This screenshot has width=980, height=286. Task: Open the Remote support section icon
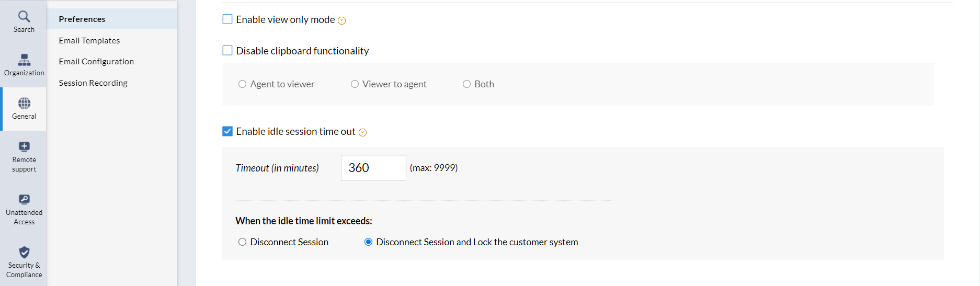point(24,147)
